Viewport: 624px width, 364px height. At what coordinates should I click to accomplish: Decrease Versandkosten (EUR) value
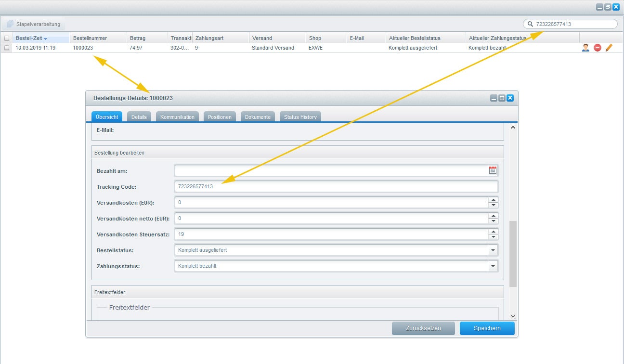(x=493, y=205)
